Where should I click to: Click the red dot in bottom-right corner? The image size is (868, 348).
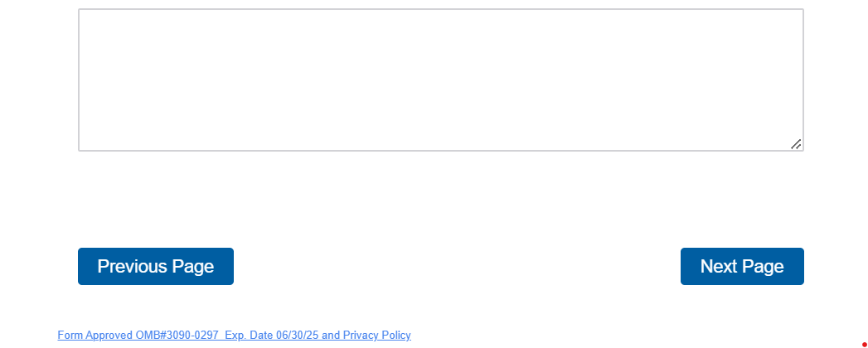tap(865, 334)
